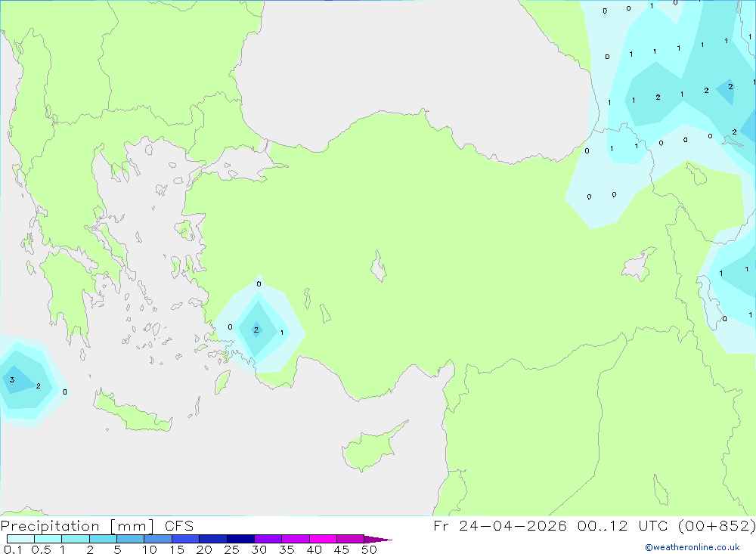Click the weatheronline.co.uk copyright link

point(692,547)
